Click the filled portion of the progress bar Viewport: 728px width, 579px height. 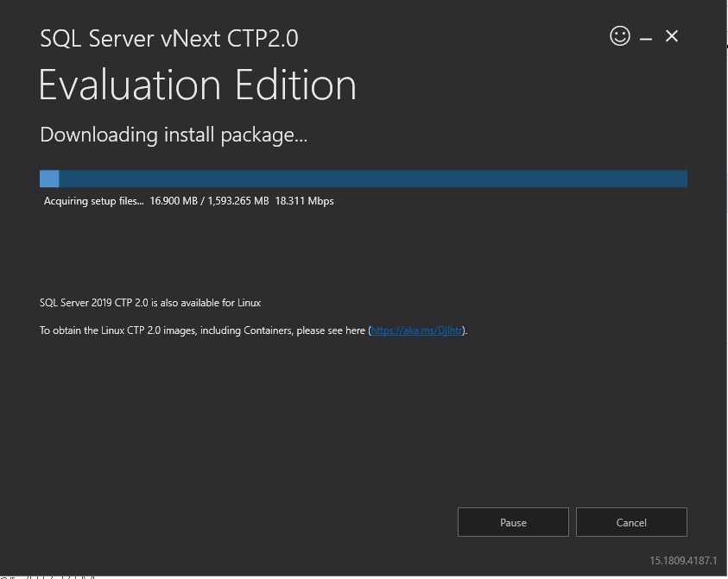pyautogui.click(x=49, y=179)
